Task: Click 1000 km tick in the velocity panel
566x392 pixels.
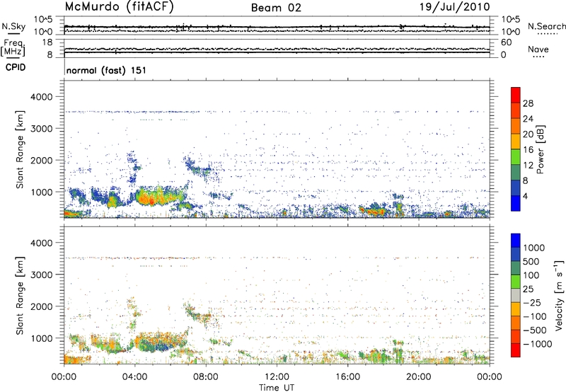Action: pos(42,338)
